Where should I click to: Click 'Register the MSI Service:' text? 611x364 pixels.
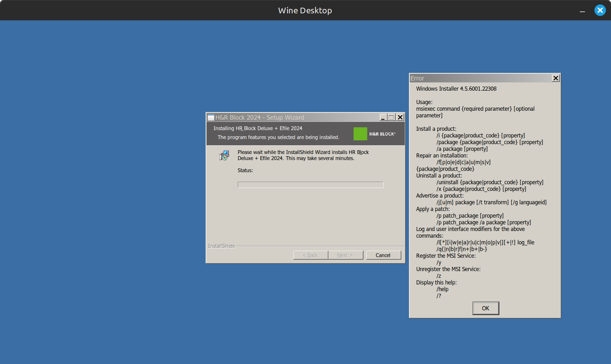446,256
